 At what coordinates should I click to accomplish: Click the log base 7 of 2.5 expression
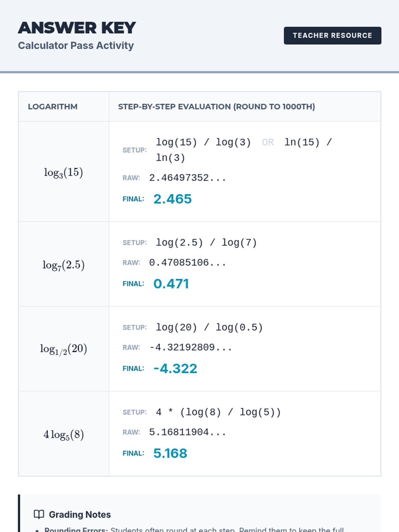pyautogui.click(x=64, y=265)
